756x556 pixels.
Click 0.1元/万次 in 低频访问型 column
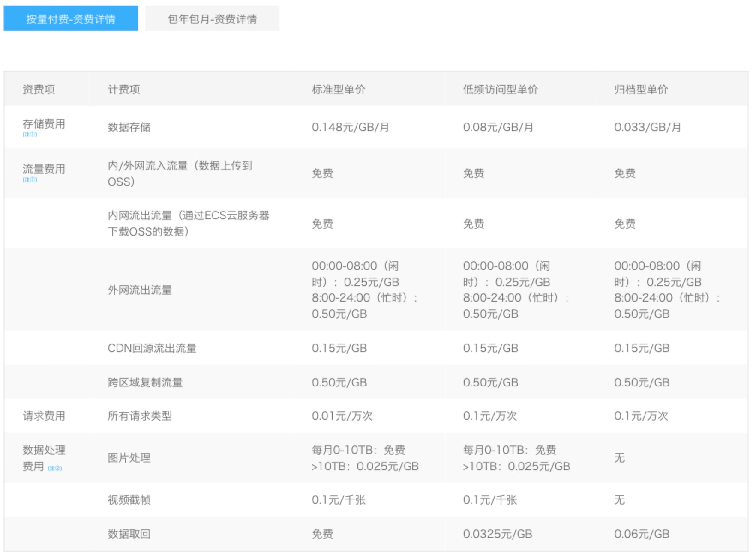tap(490, 416)
